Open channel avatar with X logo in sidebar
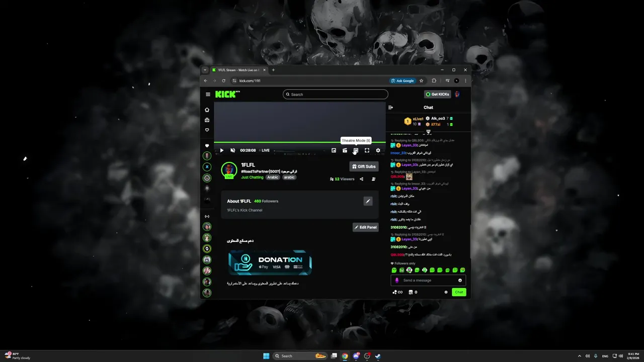 pyautogui.click(x=207, y=167)
